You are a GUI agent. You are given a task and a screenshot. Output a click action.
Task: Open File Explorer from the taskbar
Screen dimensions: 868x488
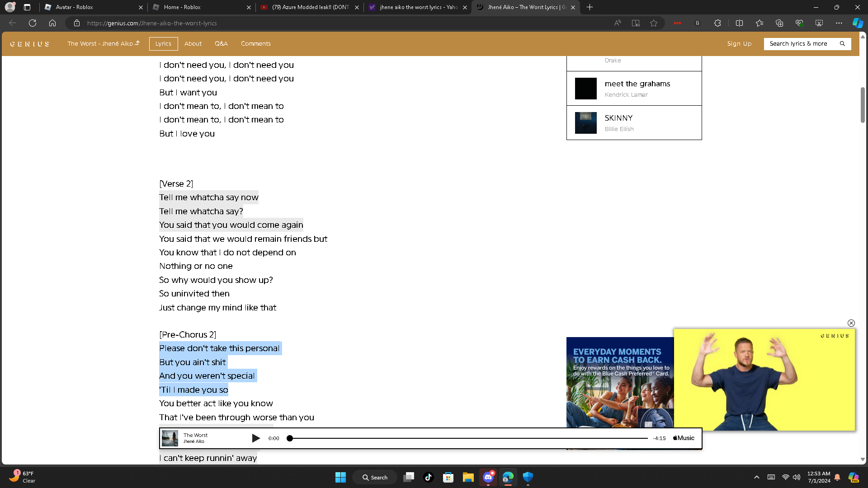pyautogui.click(x=468, y=477)
